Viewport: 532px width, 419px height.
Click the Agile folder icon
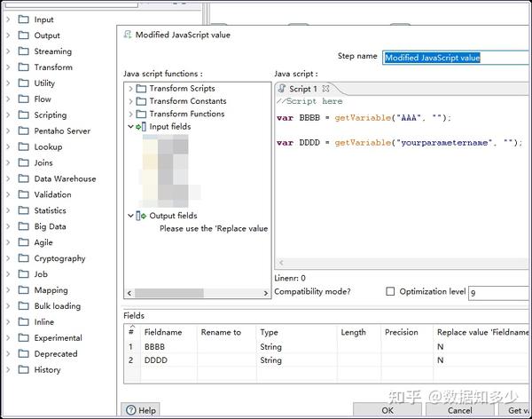pos(23,242)
